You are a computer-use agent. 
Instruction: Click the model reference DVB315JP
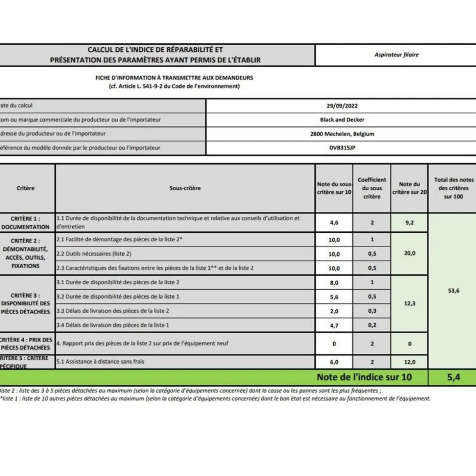342,148
